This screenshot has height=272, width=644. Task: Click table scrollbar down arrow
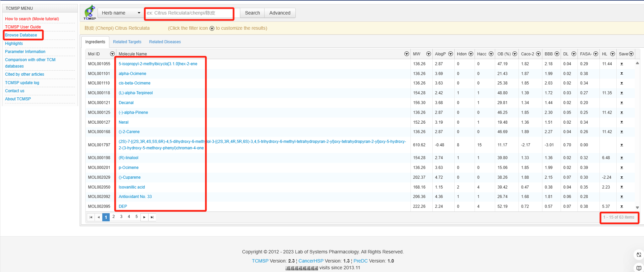[x=637, y=207]
